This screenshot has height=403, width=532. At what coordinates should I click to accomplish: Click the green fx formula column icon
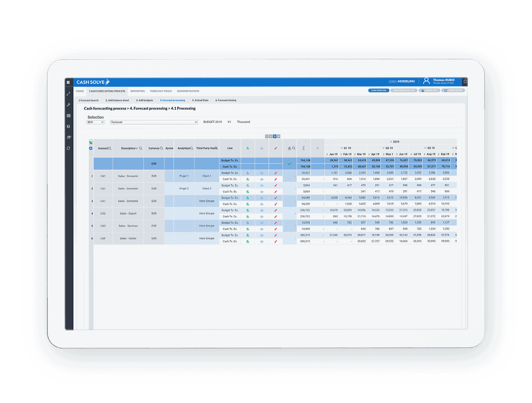point(248,148)
